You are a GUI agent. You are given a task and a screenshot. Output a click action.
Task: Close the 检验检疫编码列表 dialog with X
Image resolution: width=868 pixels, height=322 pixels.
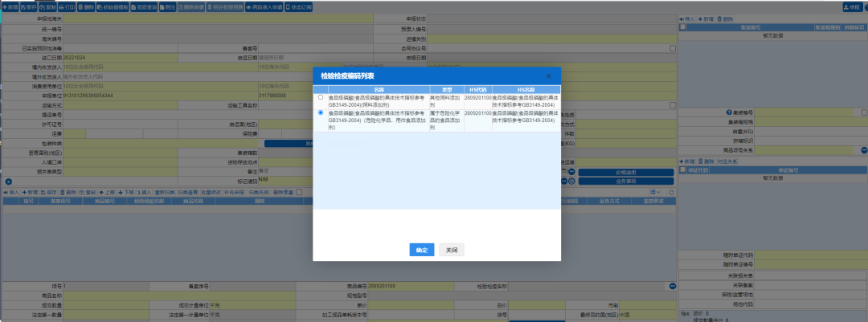point(548,75)
